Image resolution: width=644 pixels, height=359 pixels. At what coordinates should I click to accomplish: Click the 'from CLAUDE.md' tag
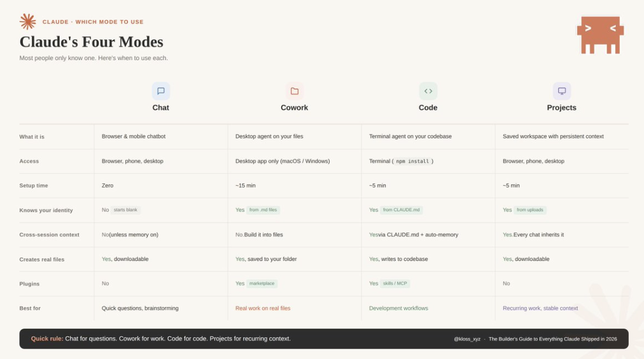click(x=401, y=210)
